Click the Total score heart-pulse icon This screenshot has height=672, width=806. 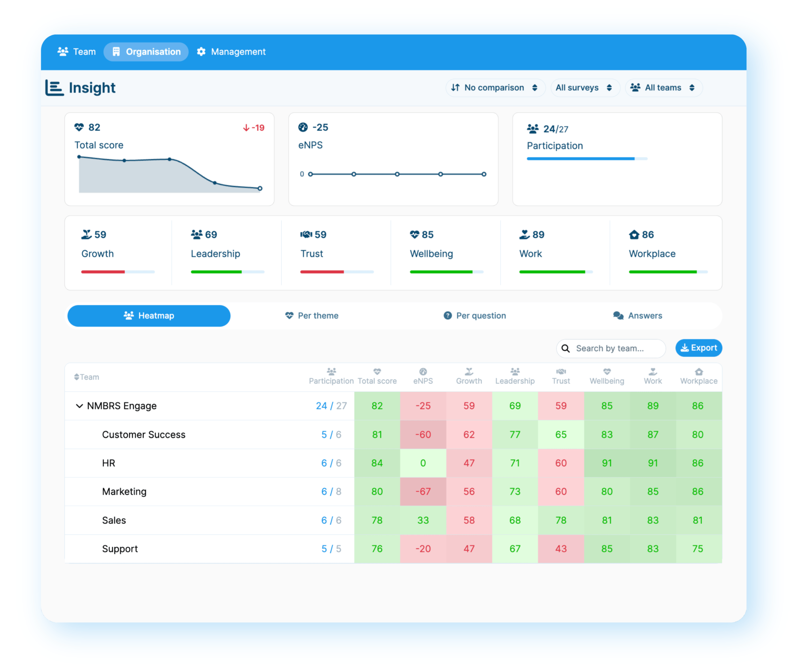pos(79,128)
